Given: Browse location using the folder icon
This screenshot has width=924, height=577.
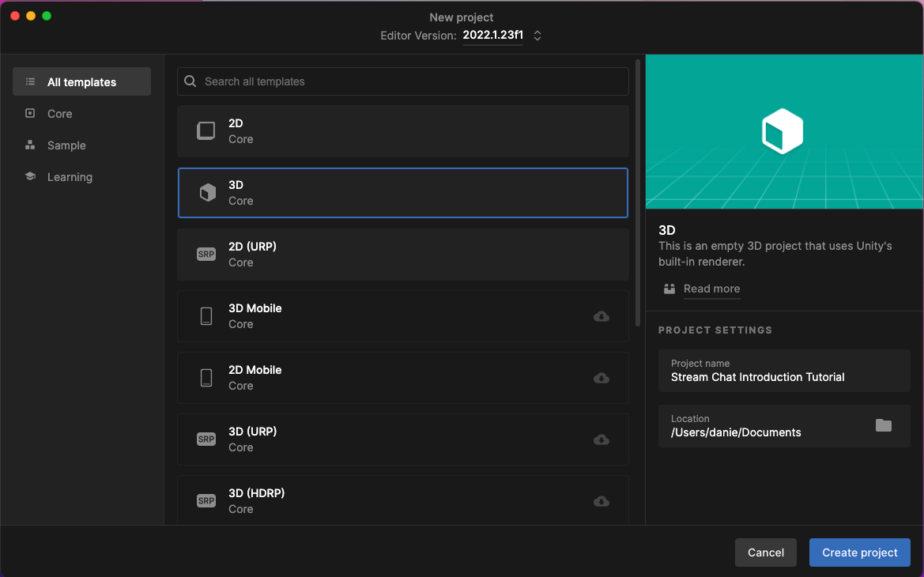Looking at the screenshot, I should click(884, 425).
